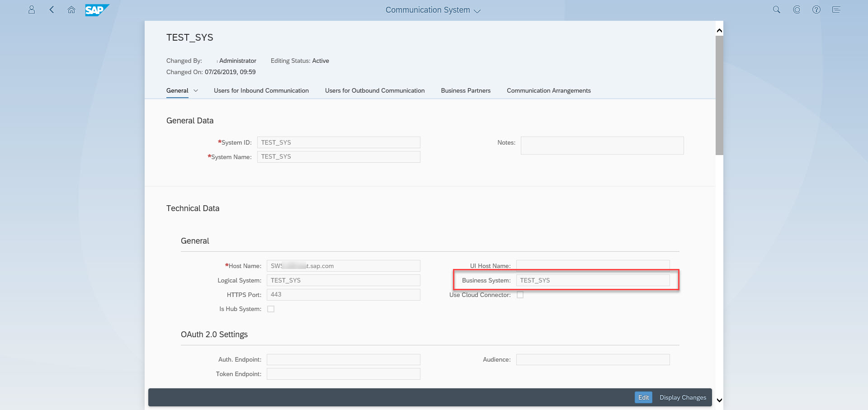Click the Token Endpoint field

(344, 374)
